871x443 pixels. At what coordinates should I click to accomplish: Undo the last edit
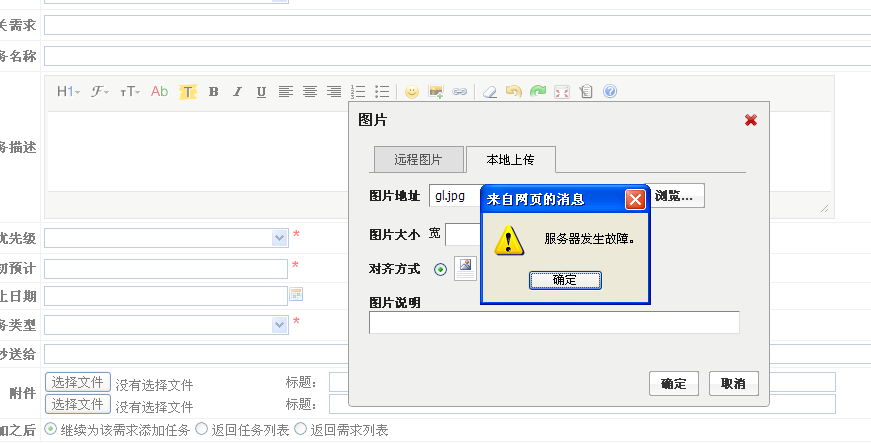click(514, 92)
